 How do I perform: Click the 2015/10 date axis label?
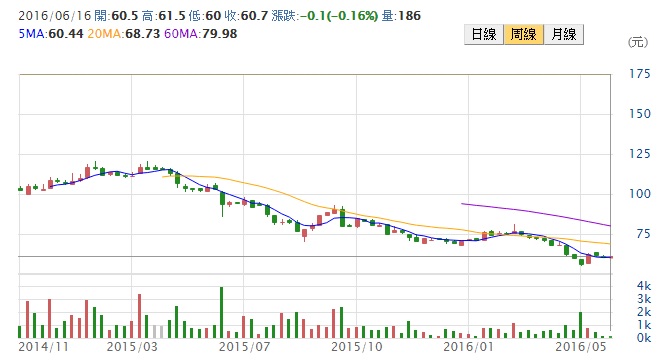pos(357,346)
